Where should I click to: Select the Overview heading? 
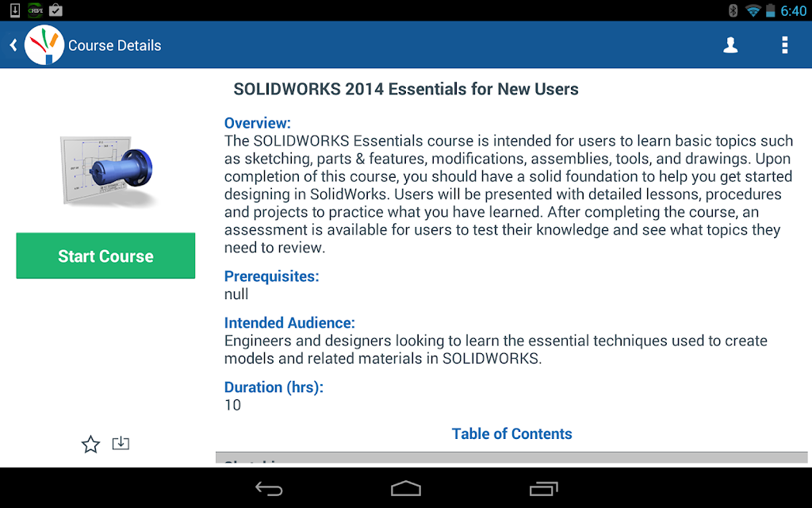click(x=258, y=123)
